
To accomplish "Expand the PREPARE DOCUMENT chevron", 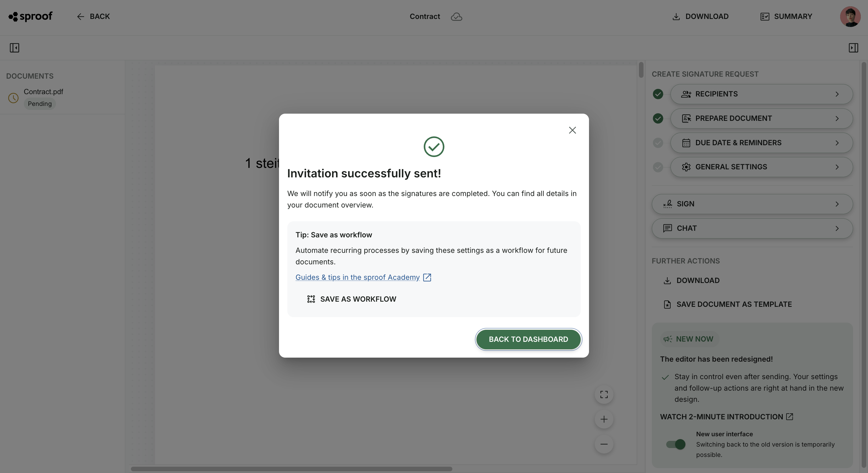I will 837,118.
